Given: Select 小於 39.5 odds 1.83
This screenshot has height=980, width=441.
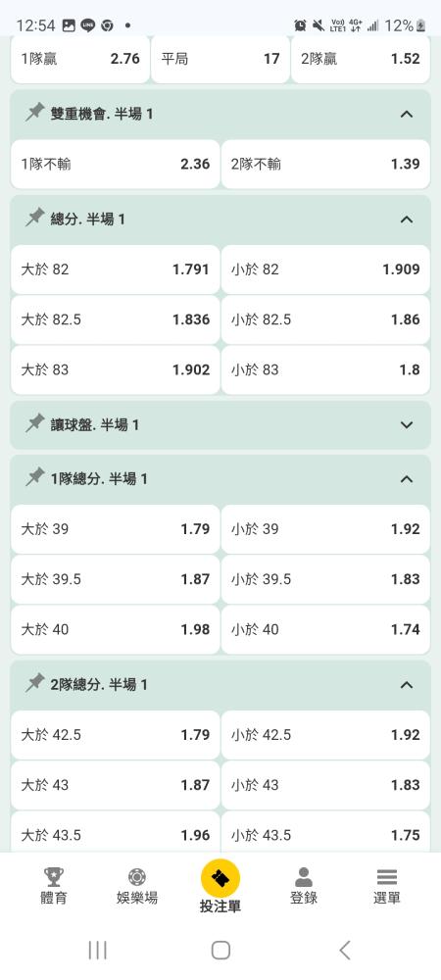Looking at the screenshot, I should tap(325, 579).
